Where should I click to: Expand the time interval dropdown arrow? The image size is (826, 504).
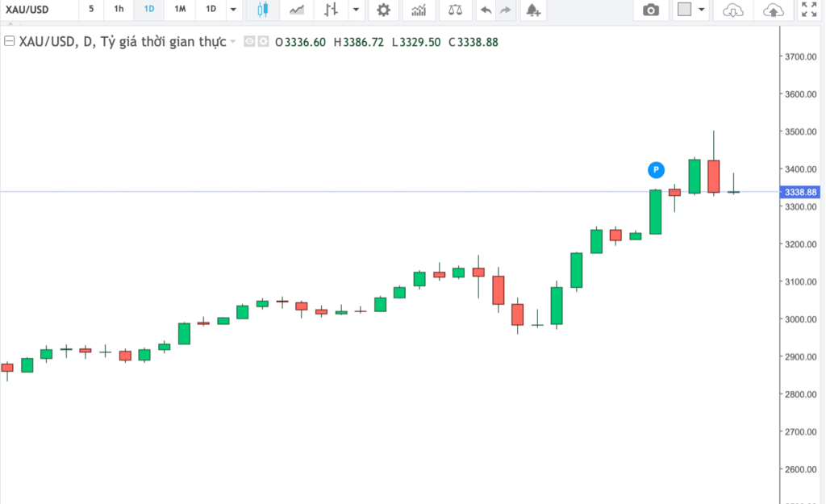coord(233,10)
